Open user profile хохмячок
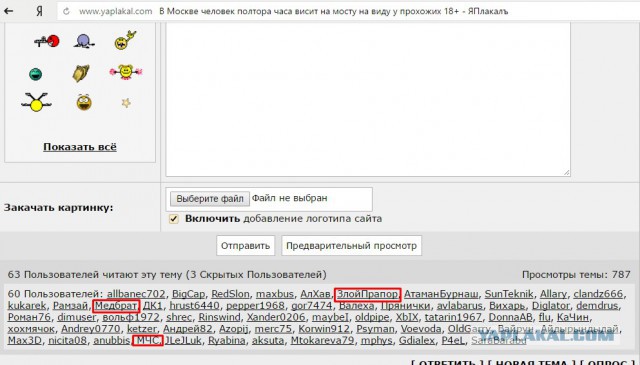 pyautogui.click(x=31, y=329)
